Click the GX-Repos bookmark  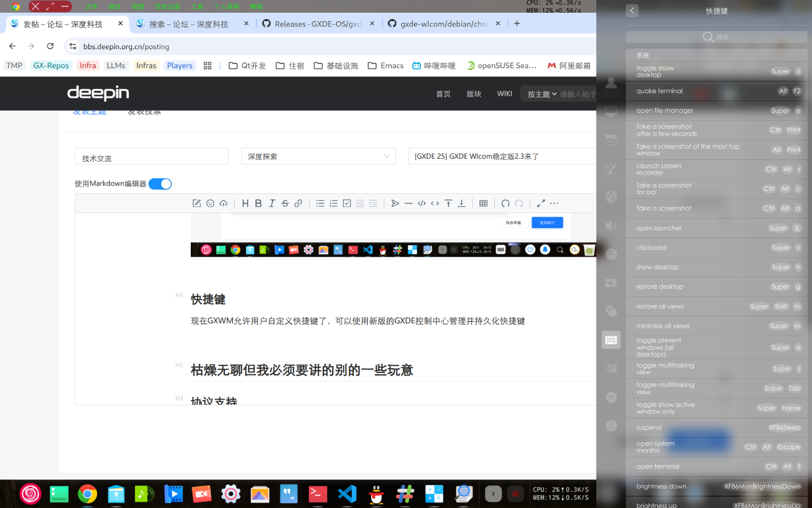(51, 66)
